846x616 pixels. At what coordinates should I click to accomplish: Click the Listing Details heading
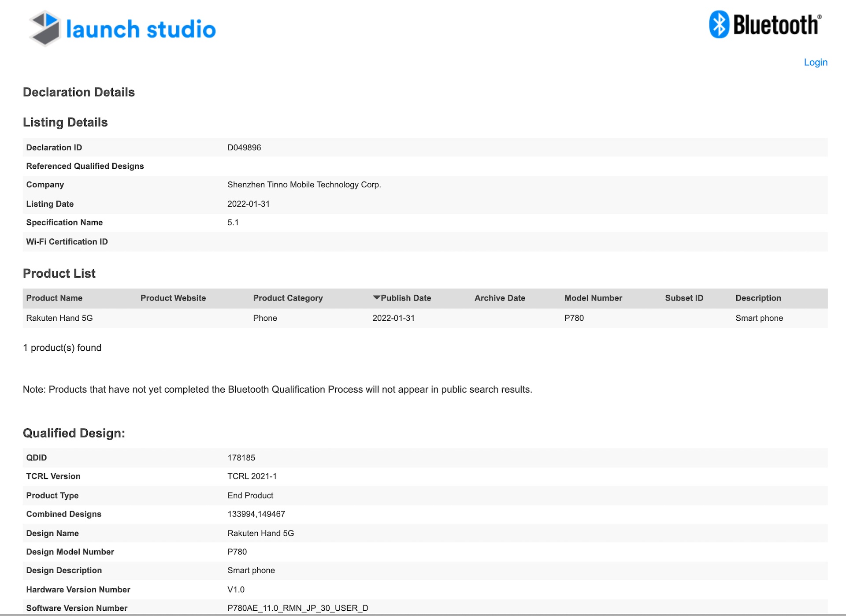[x=65, y=122]
